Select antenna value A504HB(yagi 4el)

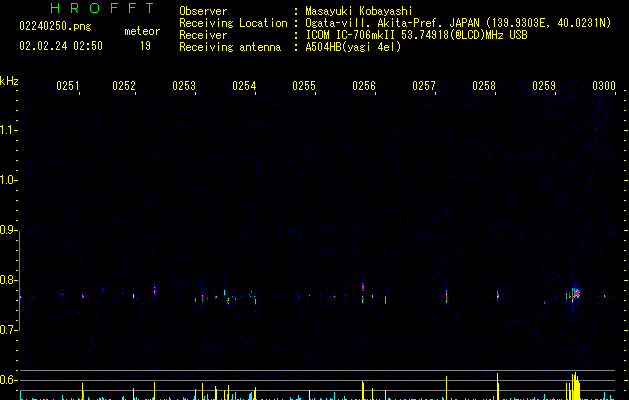pos(353,47)
